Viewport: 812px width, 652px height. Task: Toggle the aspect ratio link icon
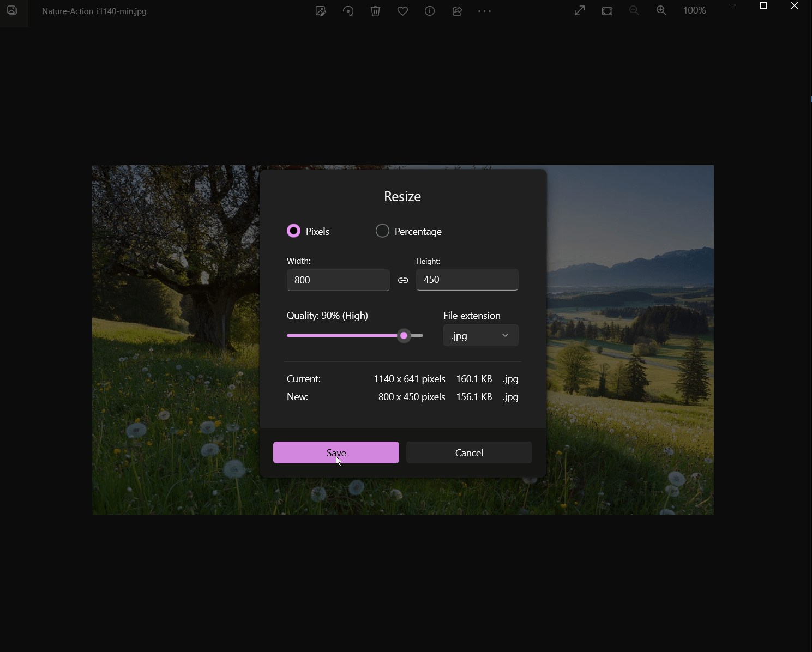click(x=403, y=280)
